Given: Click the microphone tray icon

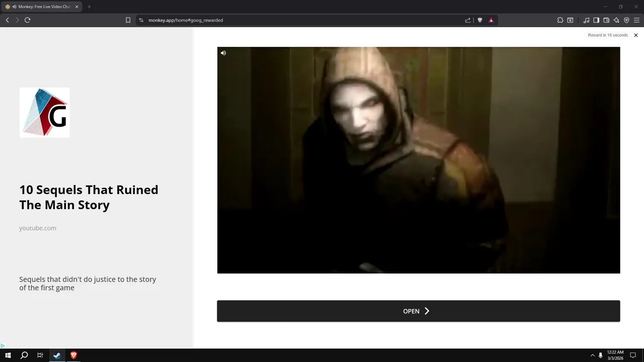Looking at the screenshot, I should click(600, 355).
